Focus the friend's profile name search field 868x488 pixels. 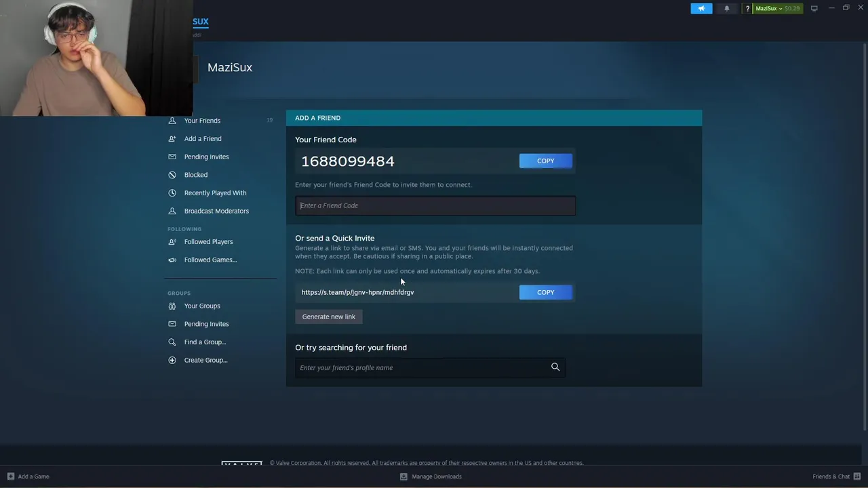[x=430, y=367]
